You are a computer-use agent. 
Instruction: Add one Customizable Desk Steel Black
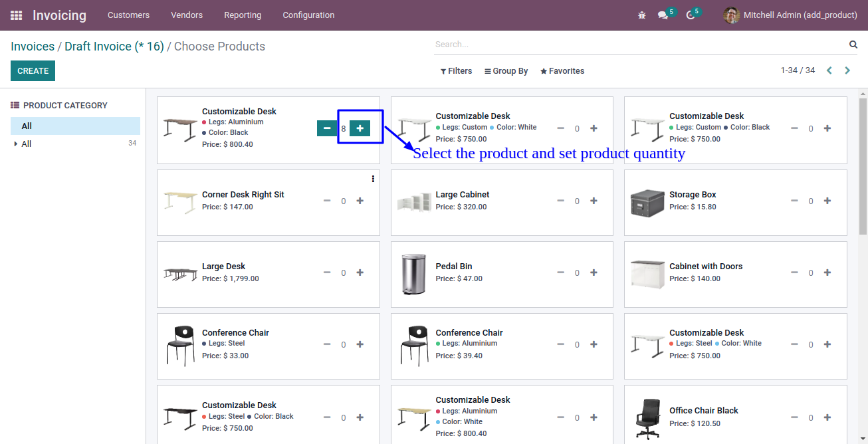tap(360, 417)
